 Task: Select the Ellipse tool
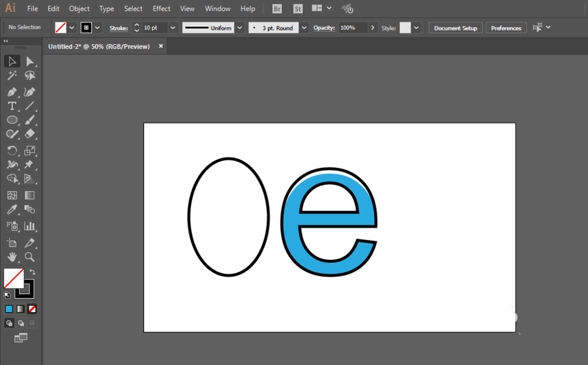click(x=12, y=120)
